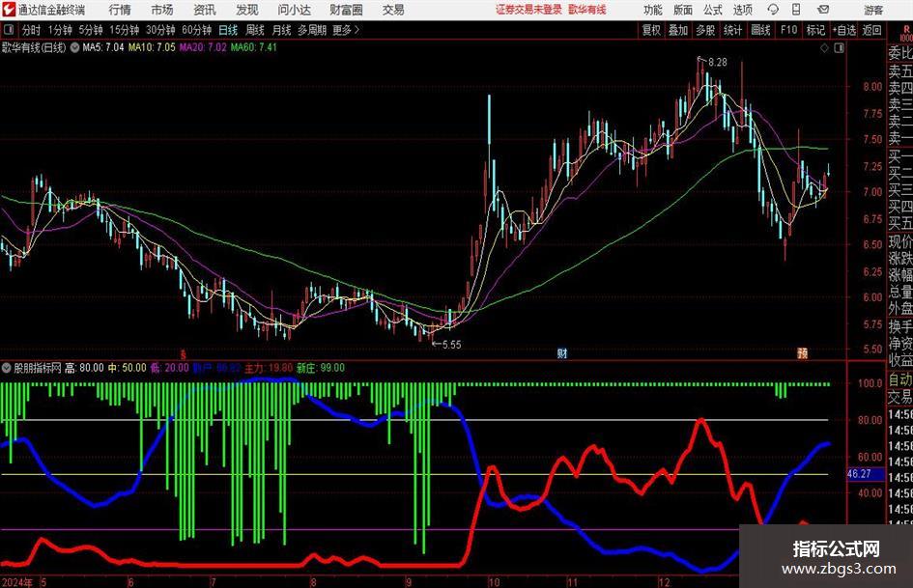The width and height of the screenshot is (913, 588).
Task: Click the 游客 user account label
Action: 873,10
